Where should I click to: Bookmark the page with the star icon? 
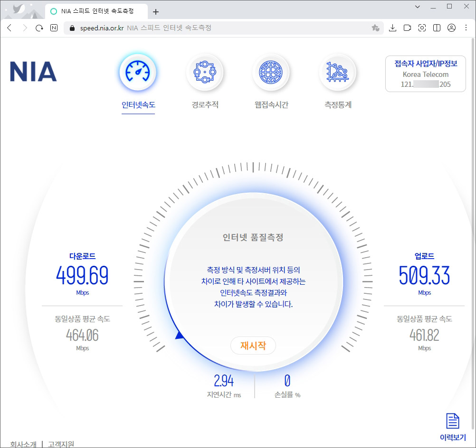pos(375,28)
